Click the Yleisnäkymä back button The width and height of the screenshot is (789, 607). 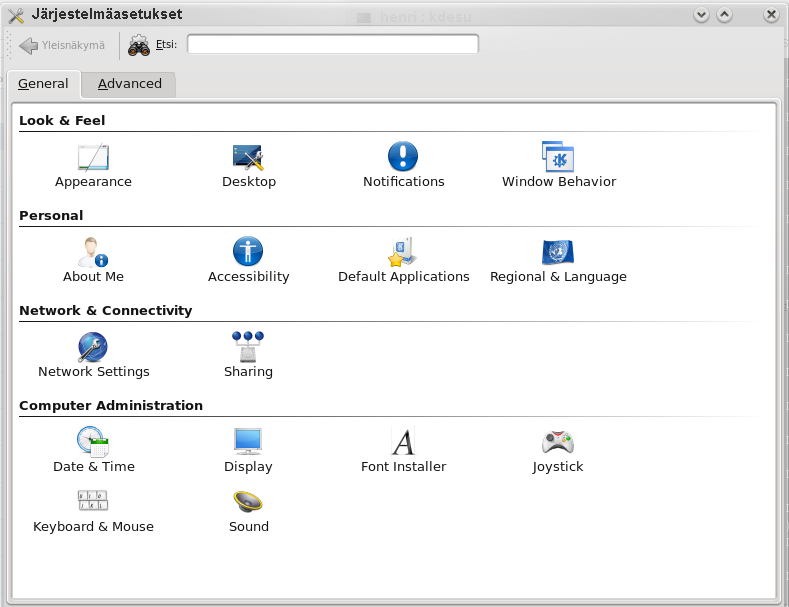pyautogui.click(x=62, y=45)
